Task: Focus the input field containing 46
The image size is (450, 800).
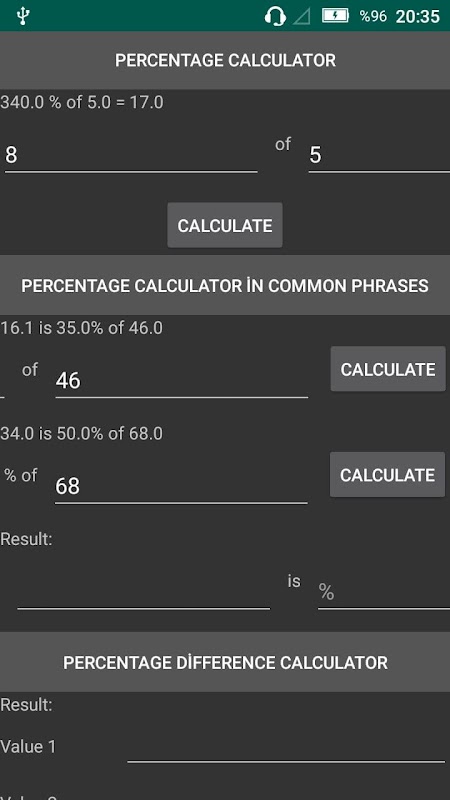Action: point(182,380)
